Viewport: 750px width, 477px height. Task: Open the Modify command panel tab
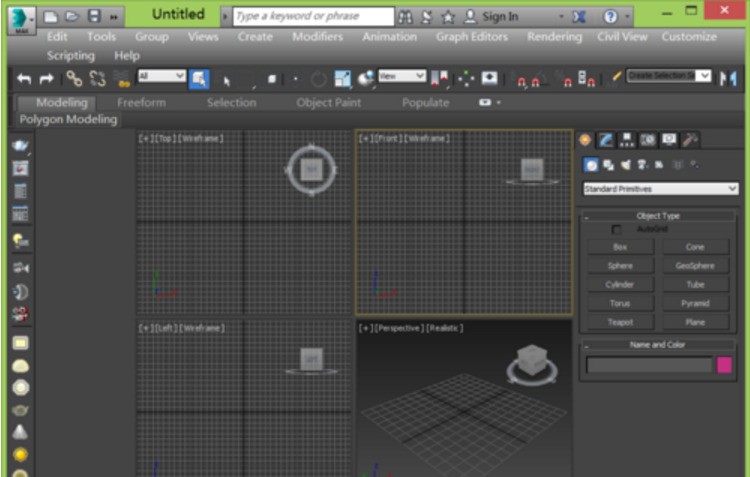pos(606,140)
